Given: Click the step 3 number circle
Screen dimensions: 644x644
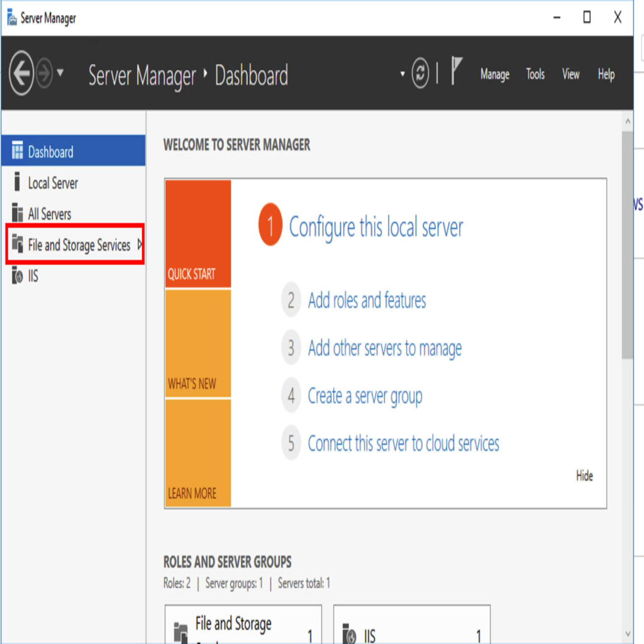Looking at the screenshot, I should (x=291, y=347).
